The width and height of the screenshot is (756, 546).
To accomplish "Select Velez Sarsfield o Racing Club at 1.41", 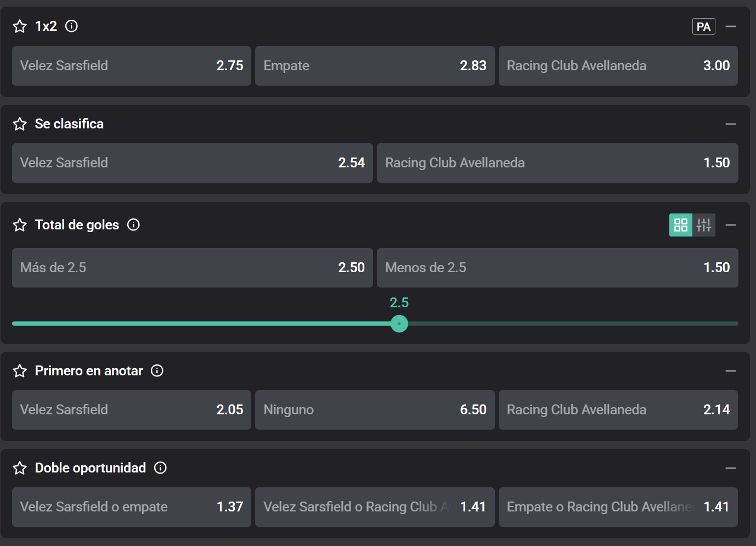I will point(375,507).
